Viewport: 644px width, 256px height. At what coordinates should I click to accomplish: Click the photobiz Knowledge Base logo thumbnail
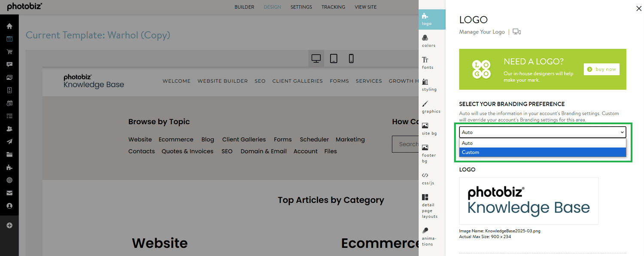pos(529,201)
